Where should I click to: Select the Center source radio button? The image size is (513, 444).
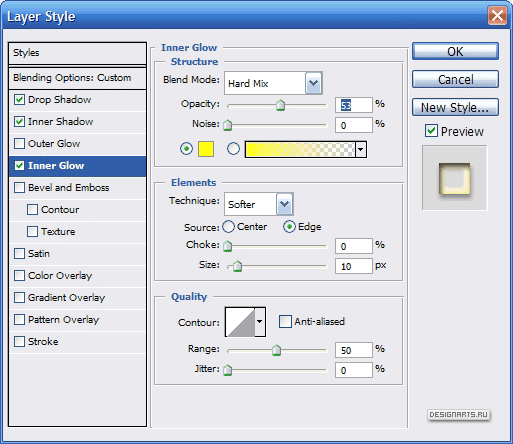(229, 227)
